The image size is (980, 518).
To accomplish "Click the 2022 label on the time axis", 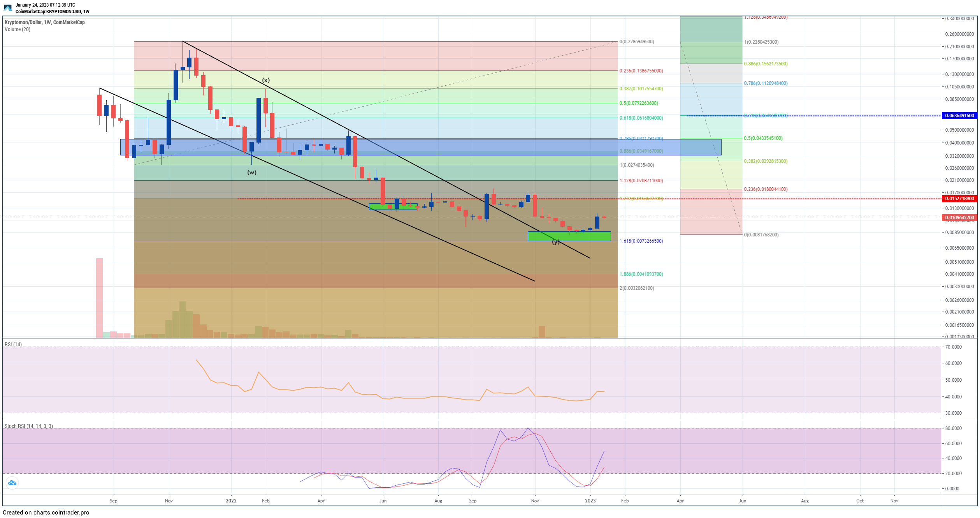I will 231,500.
